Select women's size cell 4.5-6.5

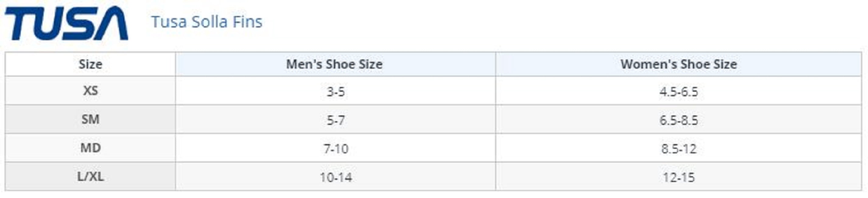click(x=679, y=91)
